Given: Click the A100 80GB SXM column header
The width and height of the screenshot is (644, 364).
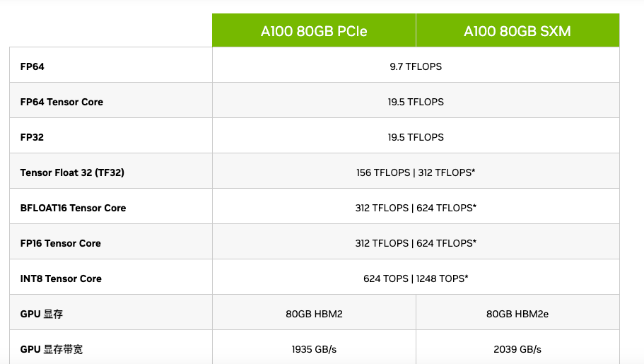Looking at the screenshot, I should coord(517,31).
